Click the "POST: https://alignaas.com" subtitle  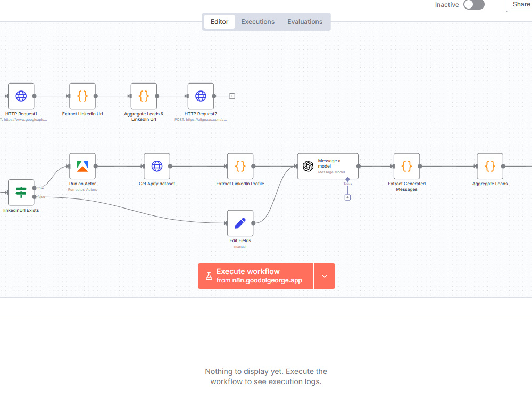coord(201,119)
